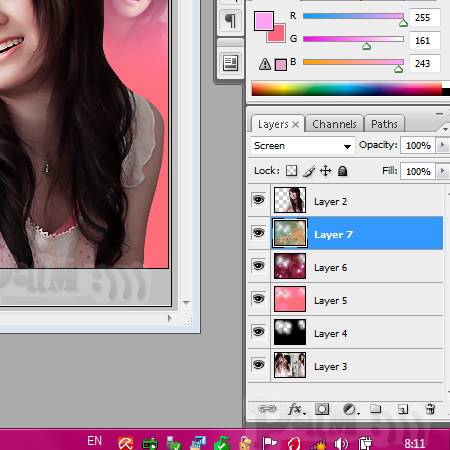Open the layer style fx menu
450x450 pixels.
[x=296, y=409]
